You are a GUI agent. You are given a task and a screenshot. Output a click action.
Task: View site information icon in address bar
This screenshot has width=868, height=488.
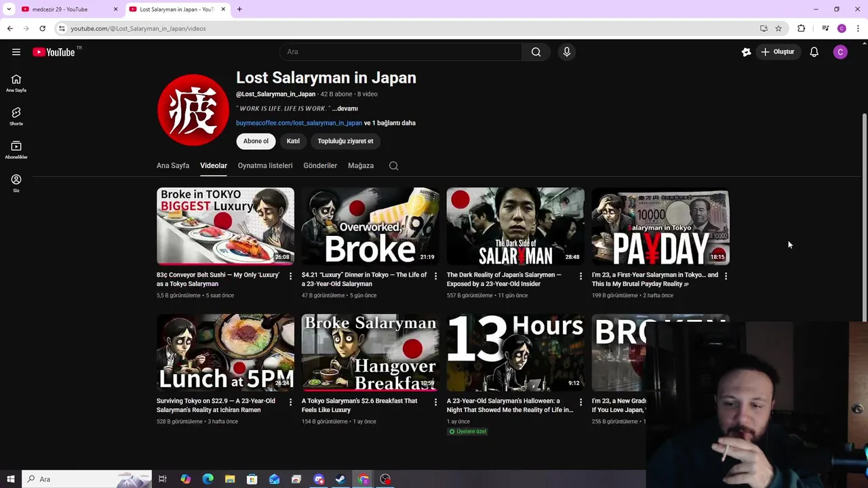pos(62,28)
